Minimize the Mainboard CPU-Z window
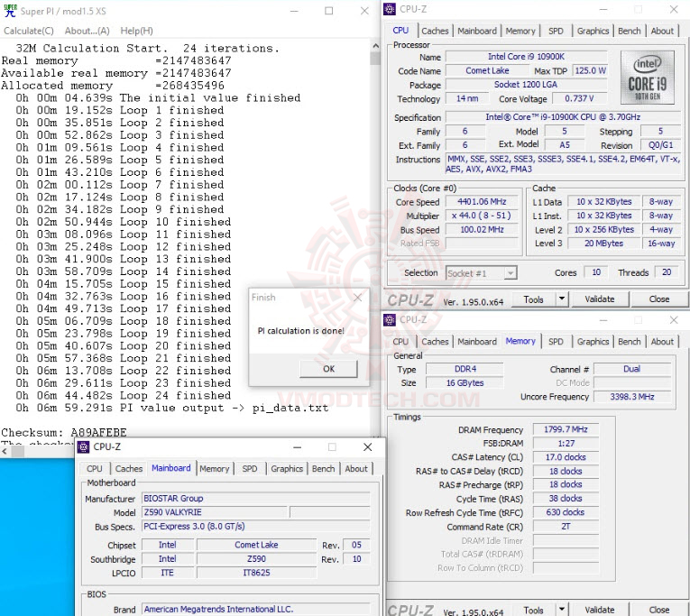 coord(298,447)
